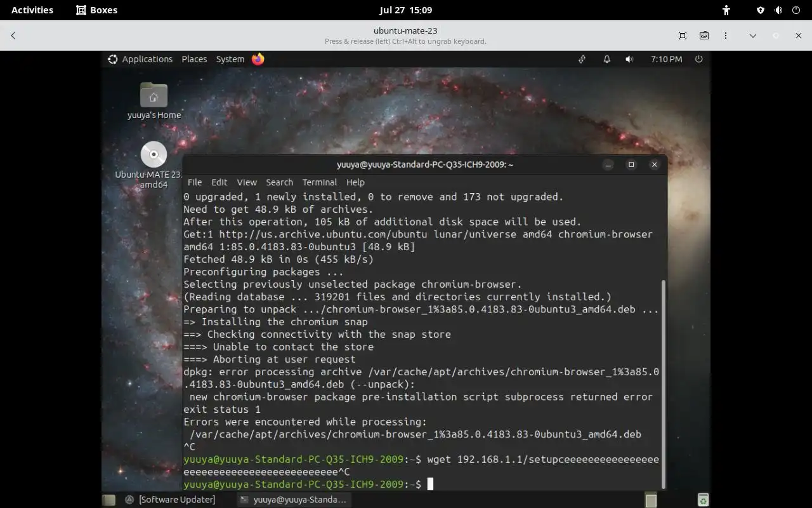Click 'Fetched 48.9 kB in 0s' line
The image size is (812, 508).
click(x=278, y=259)
